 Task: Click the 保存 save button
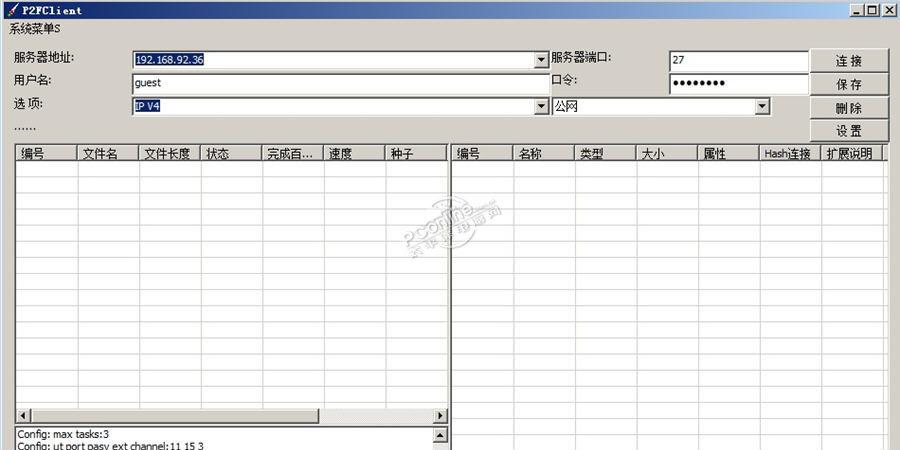click(x=848, y=84)
